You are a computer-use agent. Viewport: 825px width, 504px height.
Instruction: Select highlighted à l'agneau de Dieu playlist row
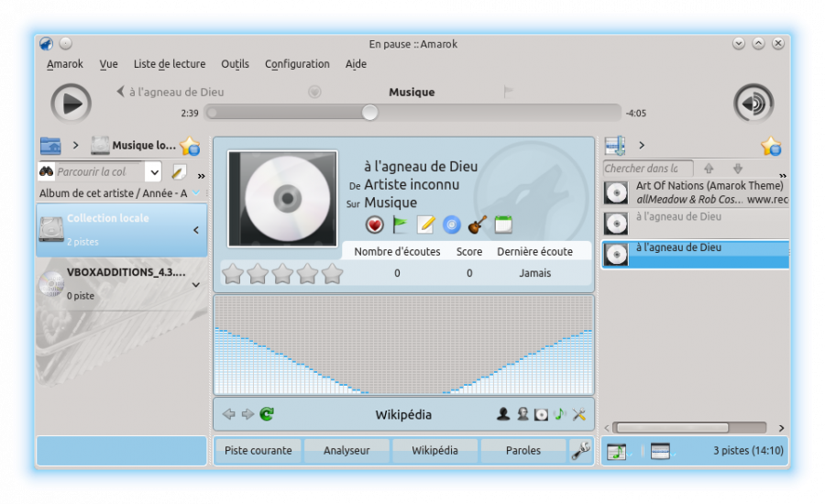(695, 255)
